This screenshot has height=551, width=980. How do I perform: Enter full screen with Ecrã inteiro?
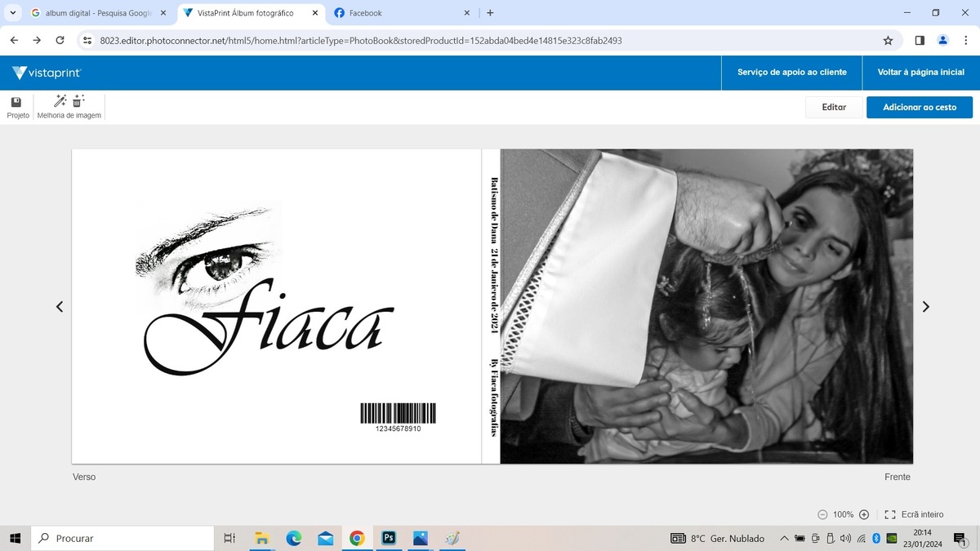coord(914,514)
